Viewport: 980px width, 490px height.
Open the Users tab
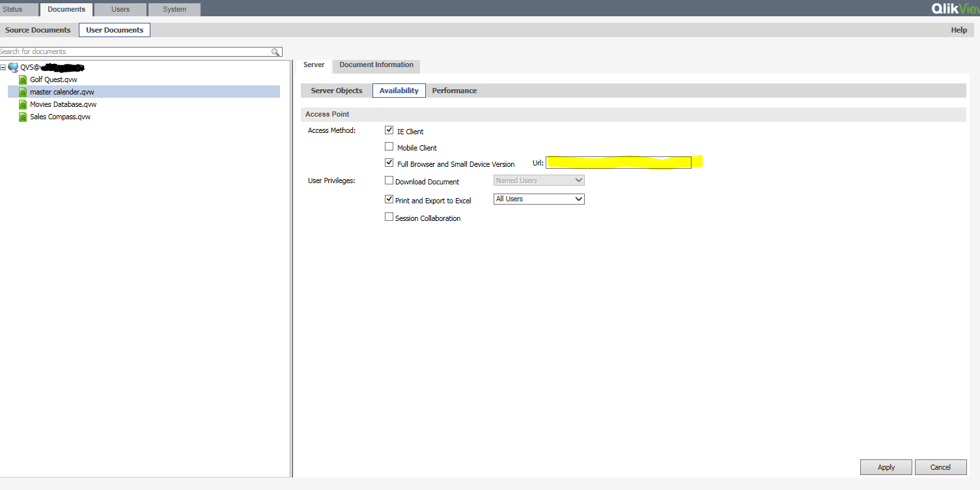(120, 9)
